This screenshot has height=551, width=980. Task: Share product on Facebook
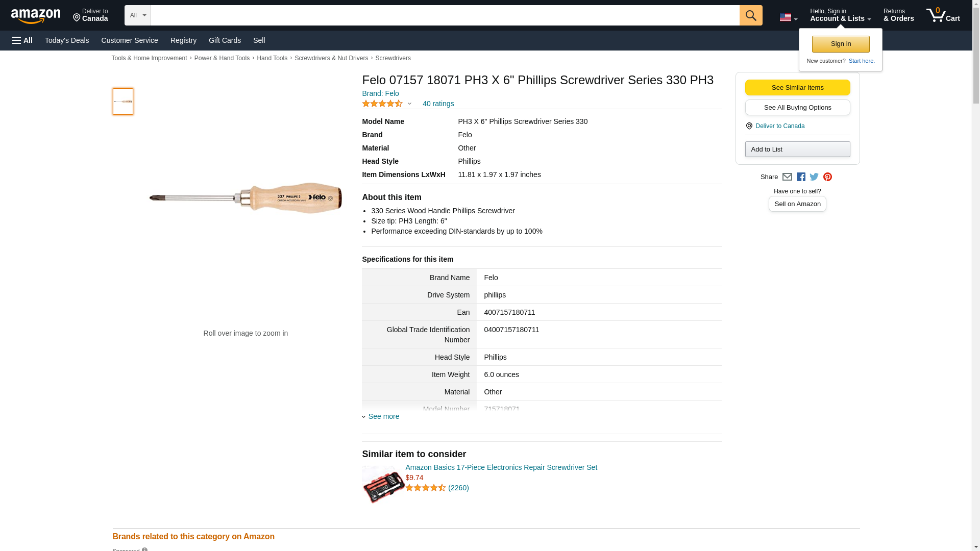coord(801,177)
